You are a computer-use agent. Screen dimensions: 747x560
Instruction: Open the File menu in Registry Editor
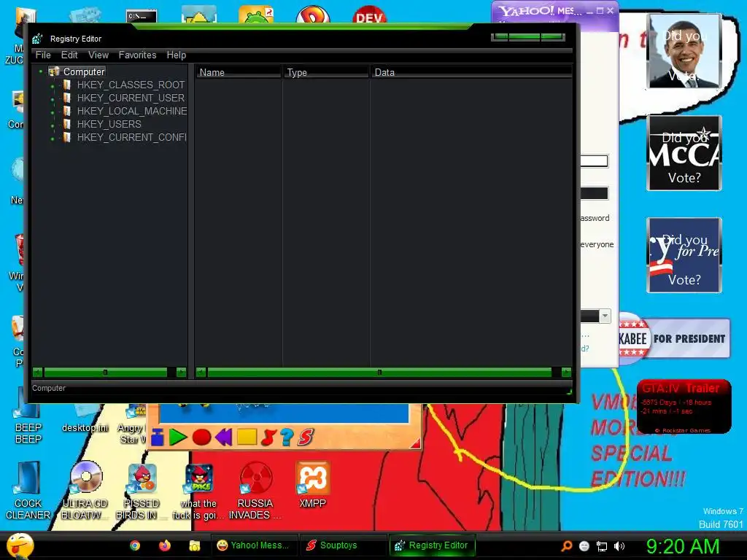click(x=43, y=55)
